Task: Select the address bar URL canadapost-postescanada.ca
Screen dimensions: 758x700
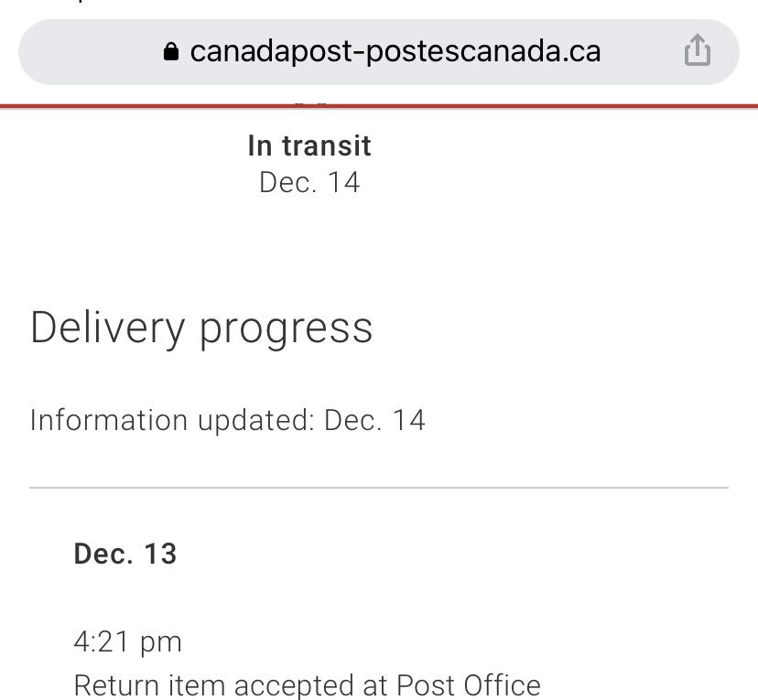Action: (x=395, y=52)
